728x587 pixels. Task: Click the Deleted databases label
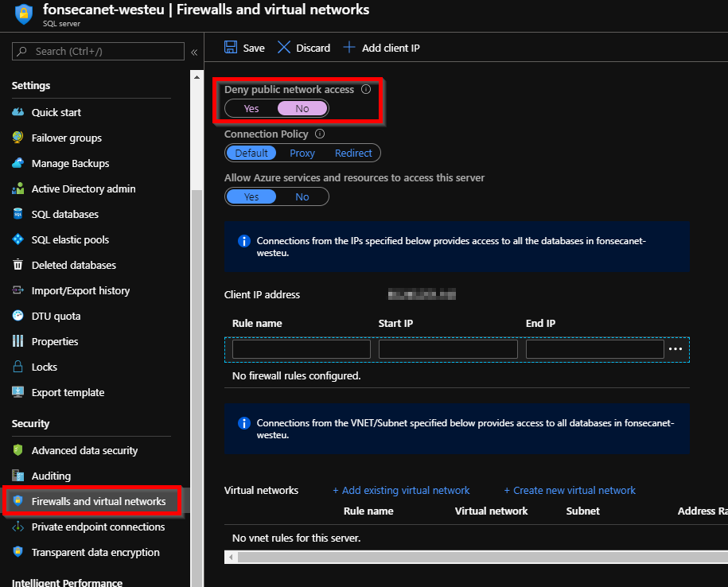tap(74, 265)
